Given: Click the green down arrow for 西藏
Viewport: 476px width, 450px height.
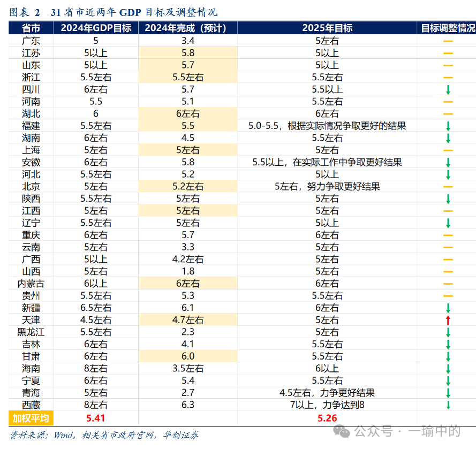Looking at the screenshot, I should pos(448,405).
